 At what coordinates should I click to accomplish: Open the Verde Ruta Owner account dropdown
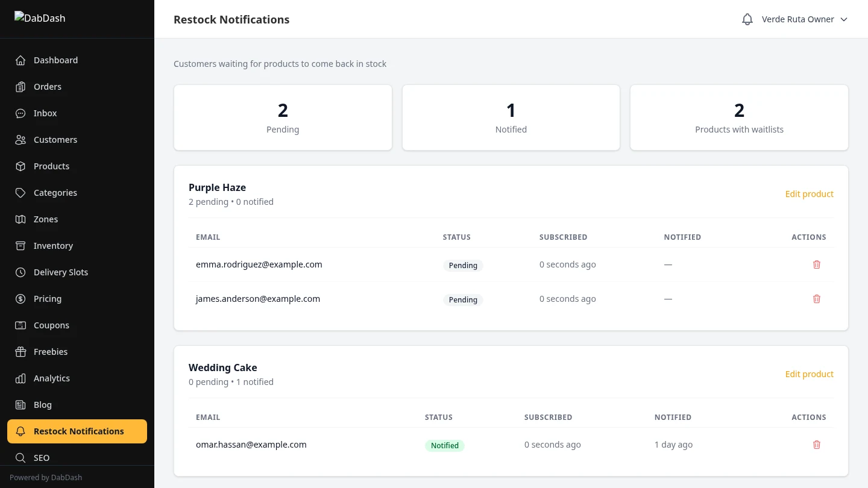point(804,19)
